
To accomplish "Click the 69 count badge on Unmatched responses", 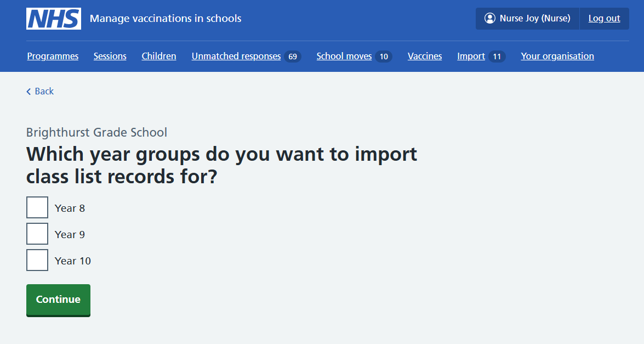I will [x=293, y=57].
